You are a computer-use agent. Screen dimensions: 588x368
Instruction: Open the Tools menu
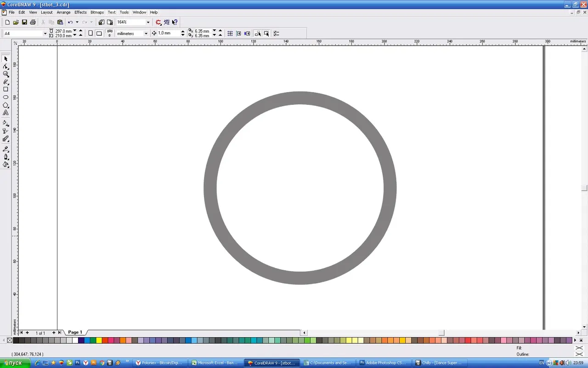(124, 12)
